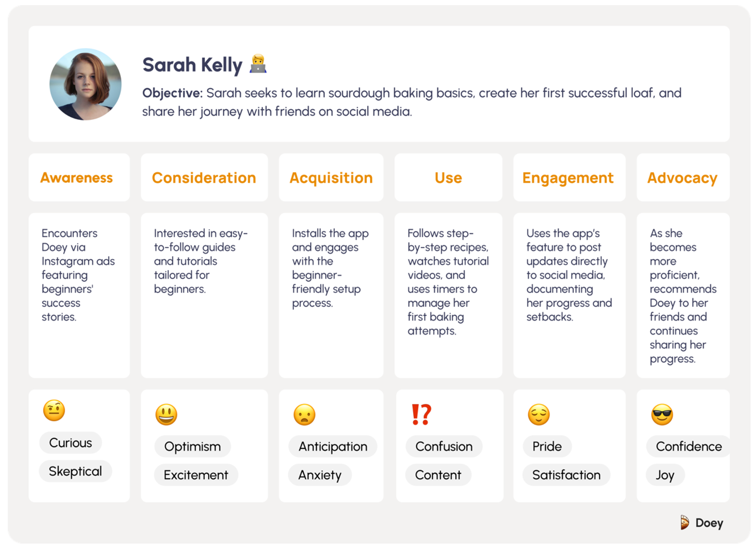
Task: Click the sunglasses emoji above Confidence
Action: click(x=662, y=414)
